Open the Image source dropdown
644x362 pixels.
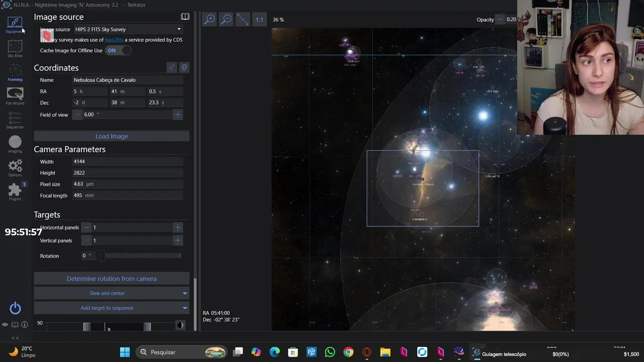[128, 29]
